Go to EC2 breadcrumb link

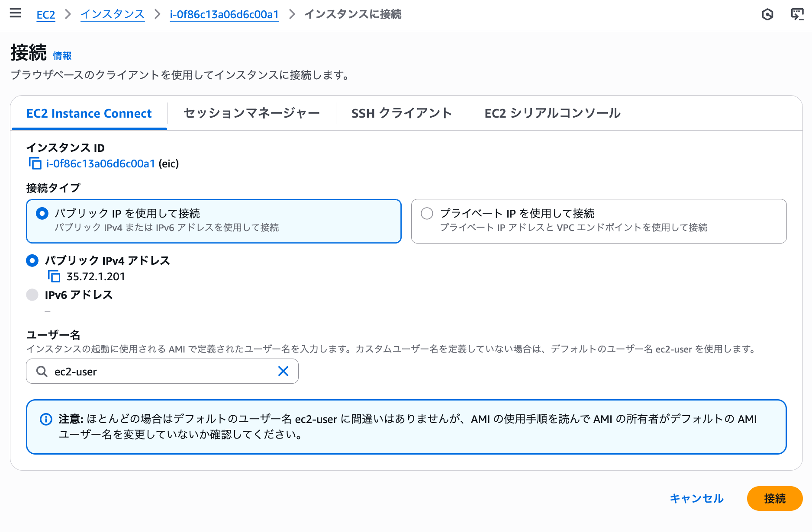click(x=46, y=15)
